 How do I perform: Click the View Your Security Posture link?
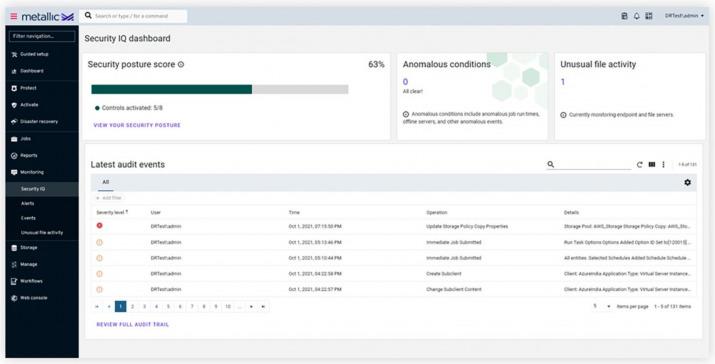[137, 125]
